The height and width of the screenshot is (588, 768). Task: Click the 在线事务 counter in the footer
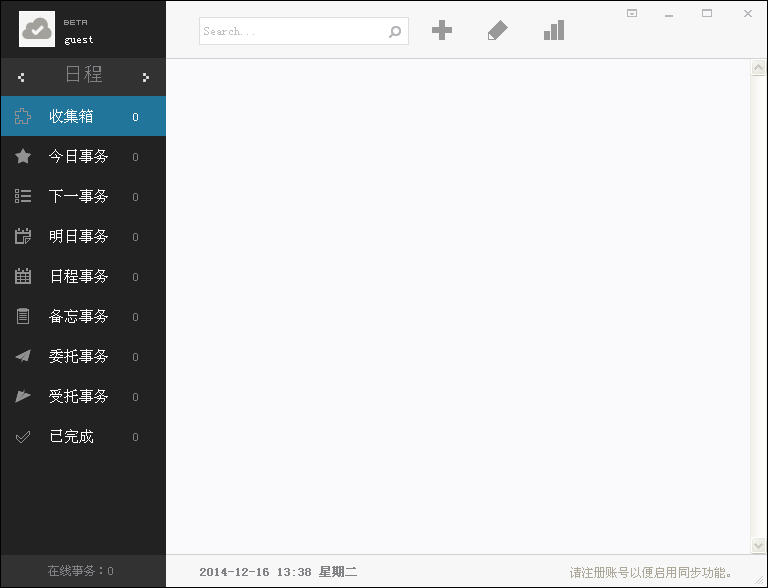(81, 571)
